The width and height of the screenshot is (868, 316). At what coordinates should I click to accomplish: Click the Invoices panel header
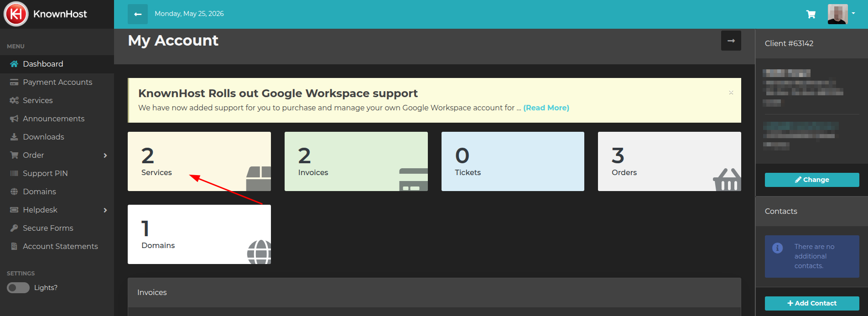pos(152,292)
